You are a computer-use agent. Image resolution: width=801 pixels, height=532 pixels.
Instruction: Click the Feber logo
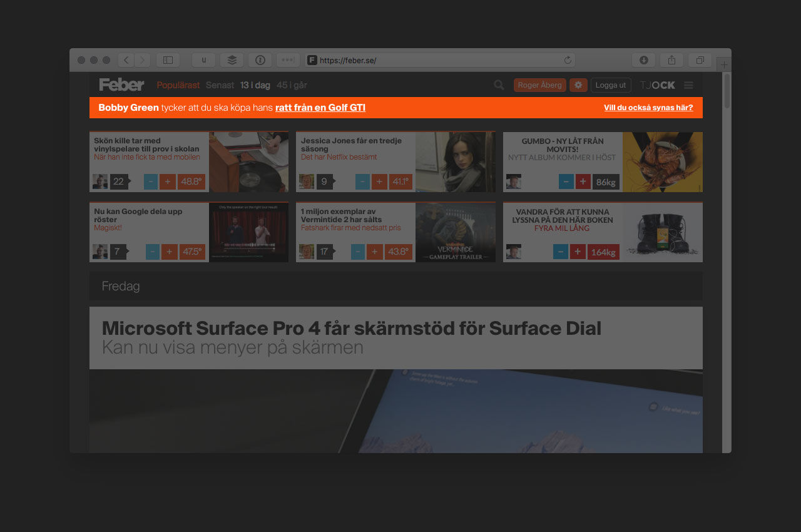(121, 85)
